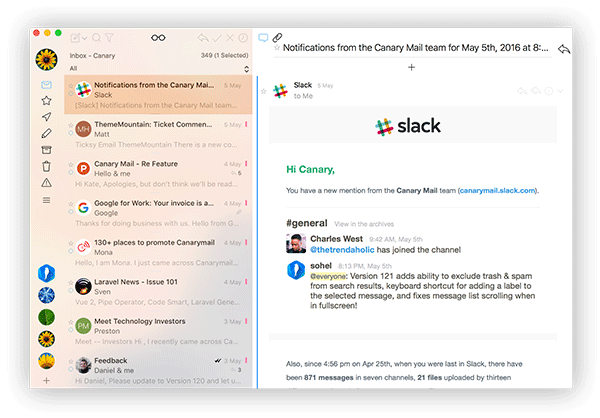This screenshot has height=418, width=600.
Task: Click the compose new message icon
Action: 75,38
